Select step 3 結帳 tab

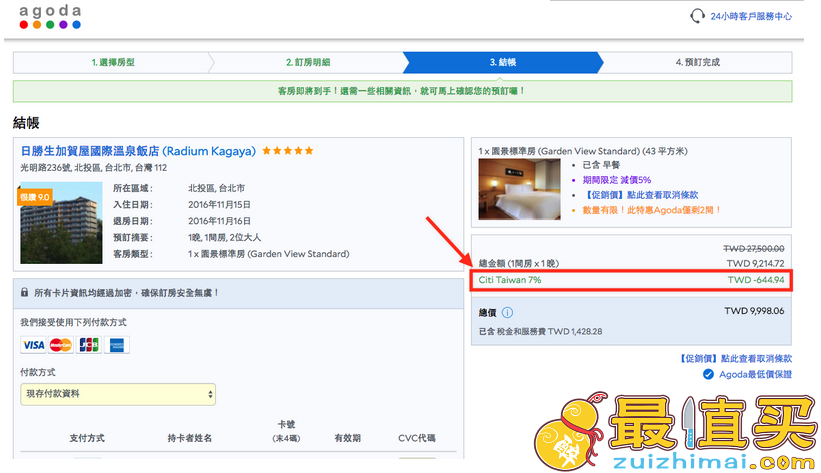point(503,62)
